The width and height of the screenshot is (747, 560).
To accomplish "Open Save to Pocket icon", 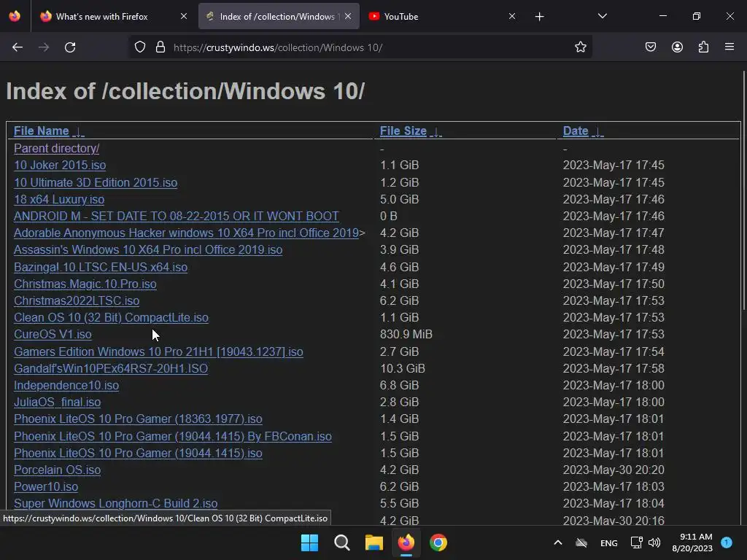I will [651, 47].
